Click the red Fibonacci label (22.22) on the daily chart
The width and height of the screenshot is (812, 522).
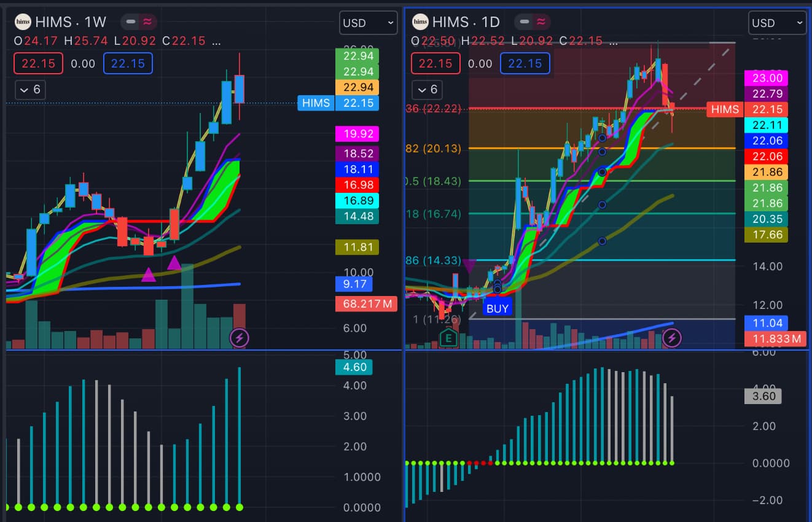[x=433, y=109]
